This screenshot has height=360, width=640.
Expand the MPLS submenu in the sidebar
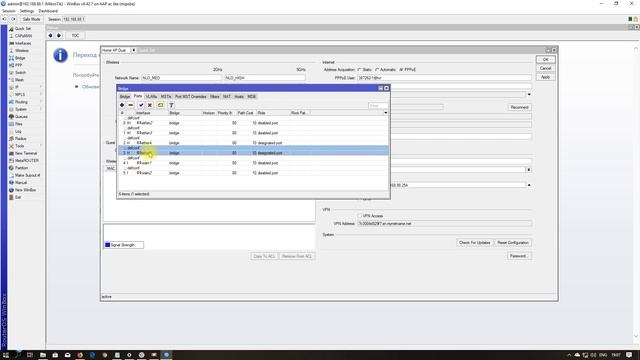click(x=41, y=95)
